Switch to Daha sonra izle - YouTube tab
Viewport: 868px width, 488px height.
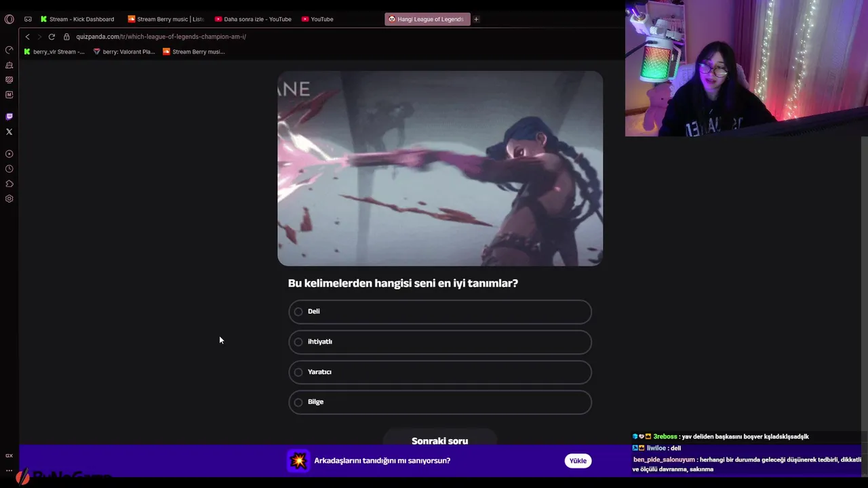coord(253,19)
